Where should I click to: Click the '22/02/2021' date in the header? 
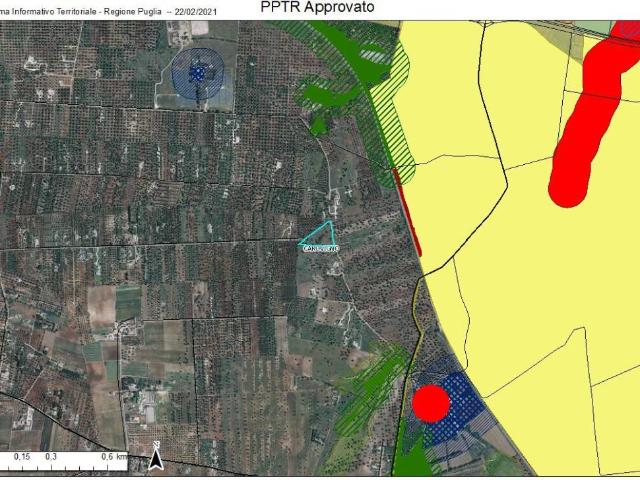[196, 12]
